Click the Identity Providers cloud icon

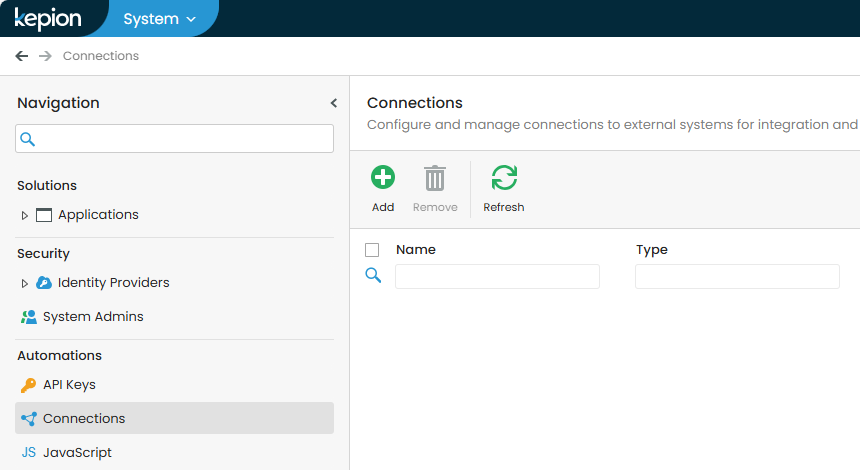[44, 283]
